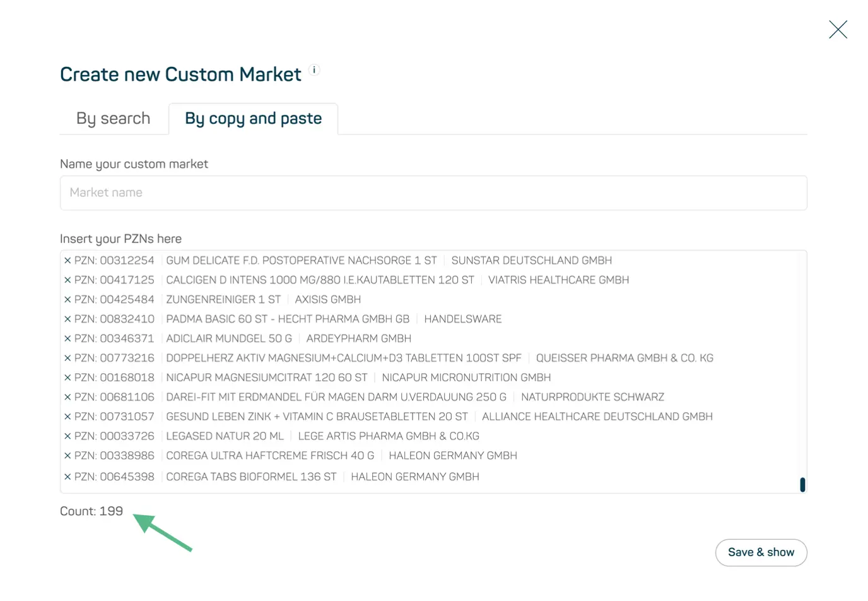868x601 pixels.
Task: Switch to the By search tab
Action: [114, 119]
